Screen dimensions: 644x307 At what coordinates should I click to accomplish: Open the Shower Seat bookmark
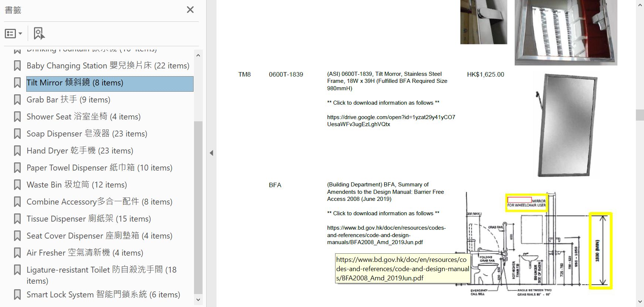click(84, 117)
